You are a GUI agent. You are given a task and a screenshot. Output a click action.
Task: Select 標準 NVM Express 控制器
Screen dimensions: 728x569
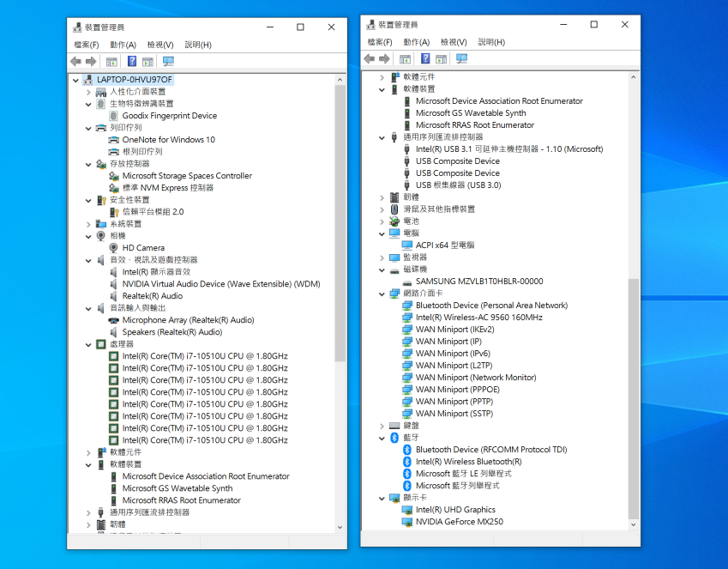click(x=167, y=188)
